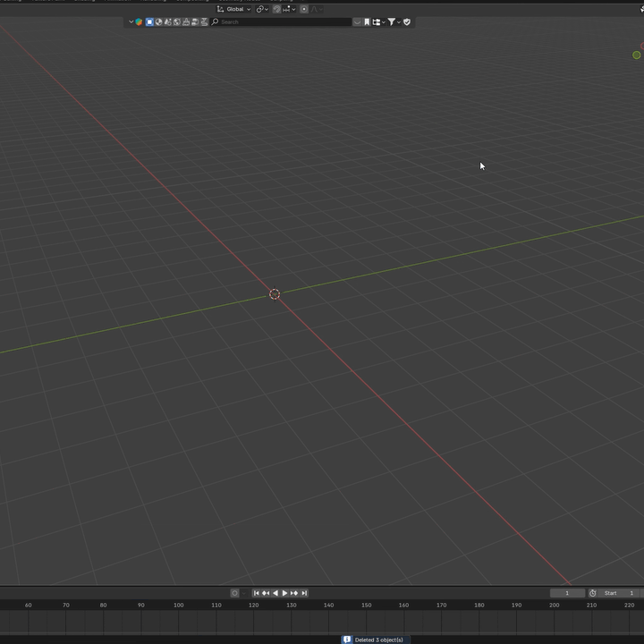Open the pivot point dropdown

coord(262,9)
